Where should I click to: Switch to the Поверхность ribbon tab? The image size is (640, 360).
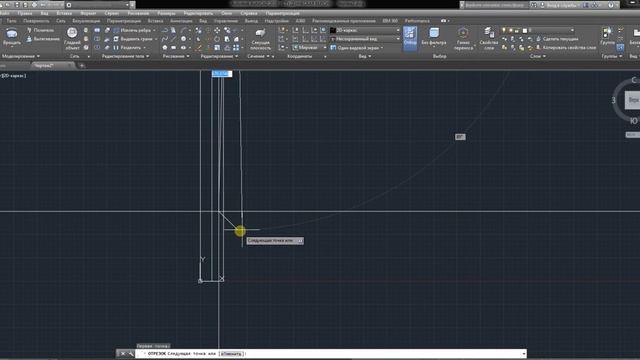tap(36, 21)
